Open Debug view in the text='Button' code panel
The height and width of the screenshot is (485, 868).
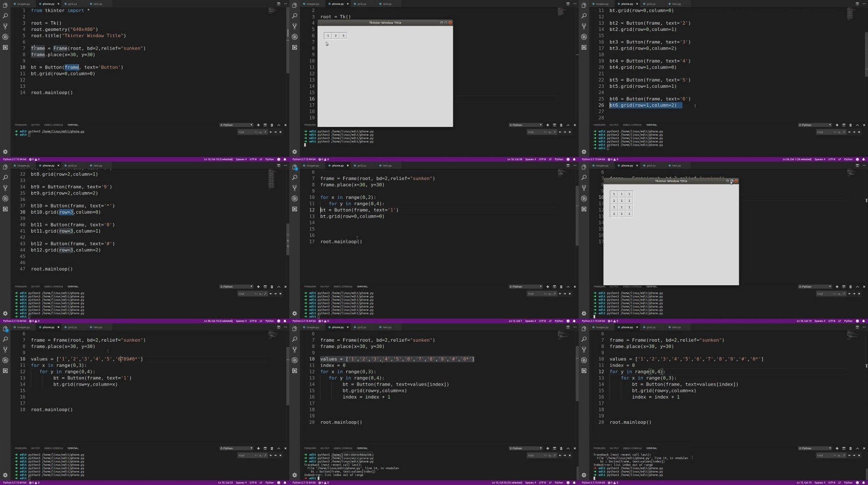[x=5, y=37]
